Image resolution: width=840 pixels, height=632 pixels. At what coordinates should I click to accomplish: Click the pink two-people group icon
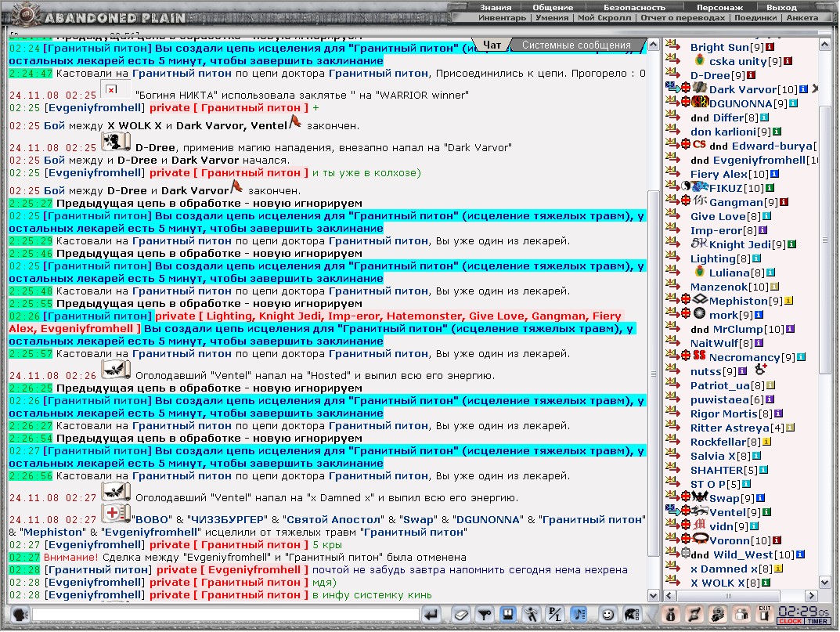pyautogui.click(x=741, y=614)
